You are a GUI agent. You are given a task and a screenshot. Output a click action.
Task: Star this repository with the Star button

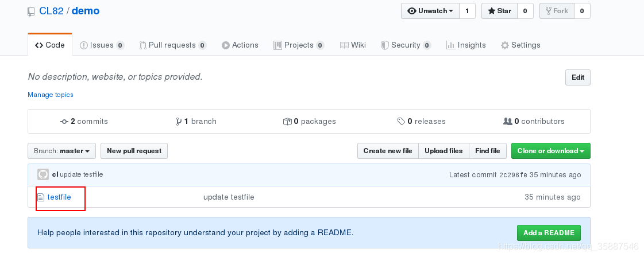pyautogui.click(x=499, y=11)
